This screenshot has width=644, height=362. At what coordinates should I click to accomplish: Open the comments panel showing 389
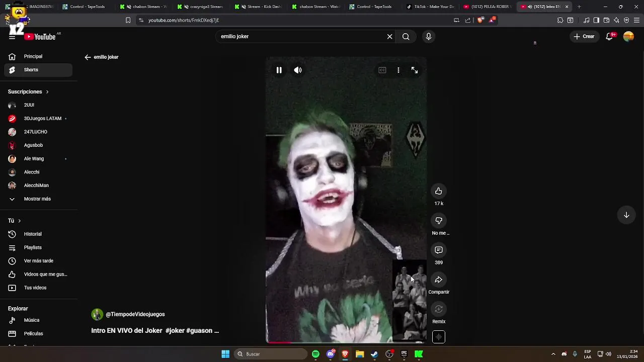point(439,250)
